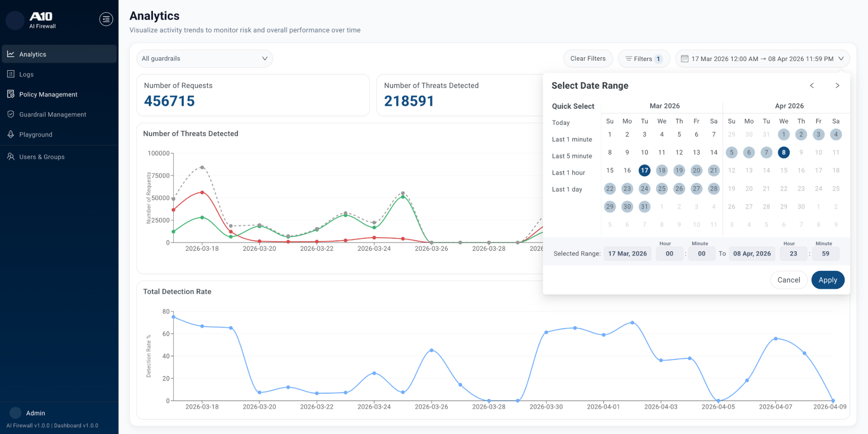
Task: Pick March 25 in the calendar
Action: pyautogui.click(x=662, y=189)
